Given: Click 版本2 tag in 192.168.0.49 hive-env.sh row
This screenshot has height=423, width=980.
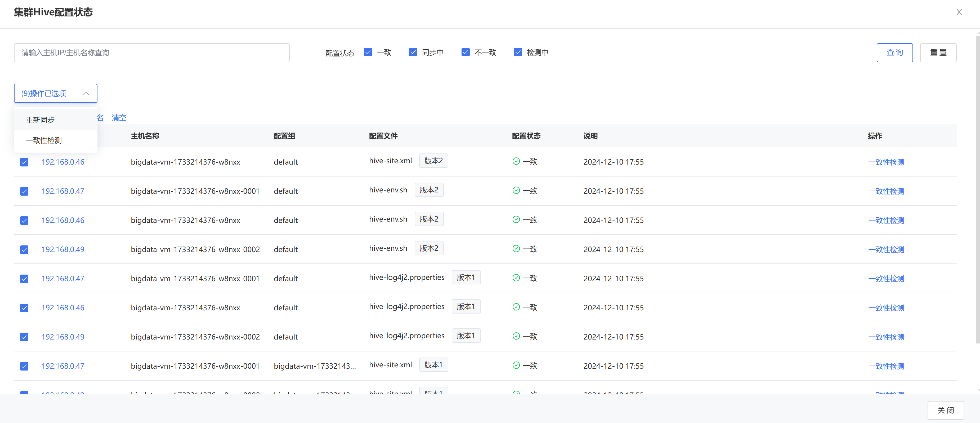Looking at the screenshot, I should coord(429,248).
